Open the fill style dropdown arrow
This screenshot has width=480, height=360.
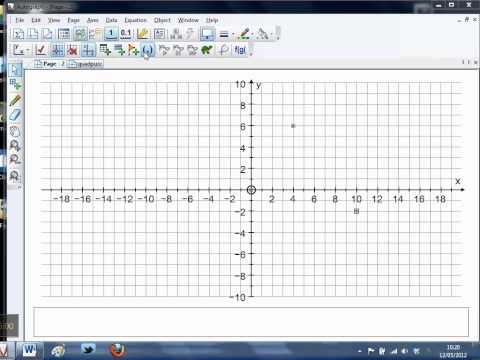pyautogui.click(x=272, y=34)
